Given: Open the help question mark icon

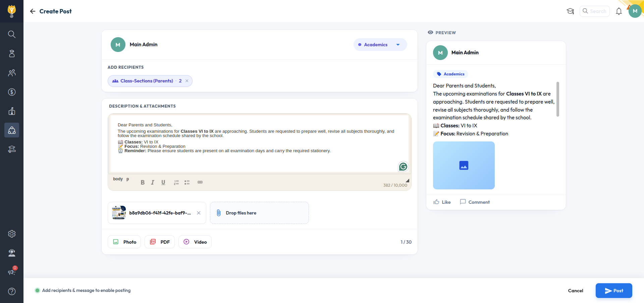Looking at the screenshot, I should (x=12, y=291).
